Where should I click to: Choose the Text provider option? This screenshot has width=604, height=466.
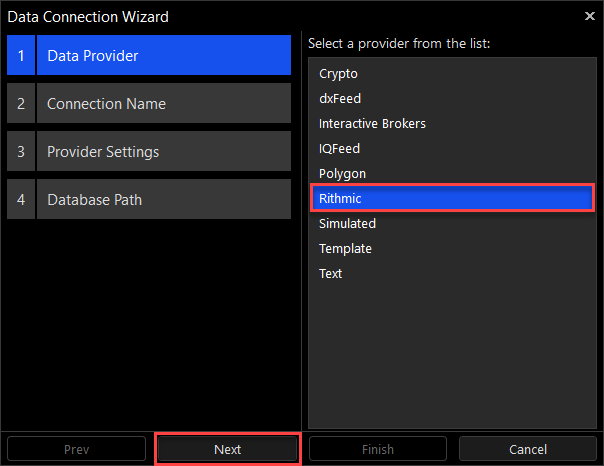point(330,274)
